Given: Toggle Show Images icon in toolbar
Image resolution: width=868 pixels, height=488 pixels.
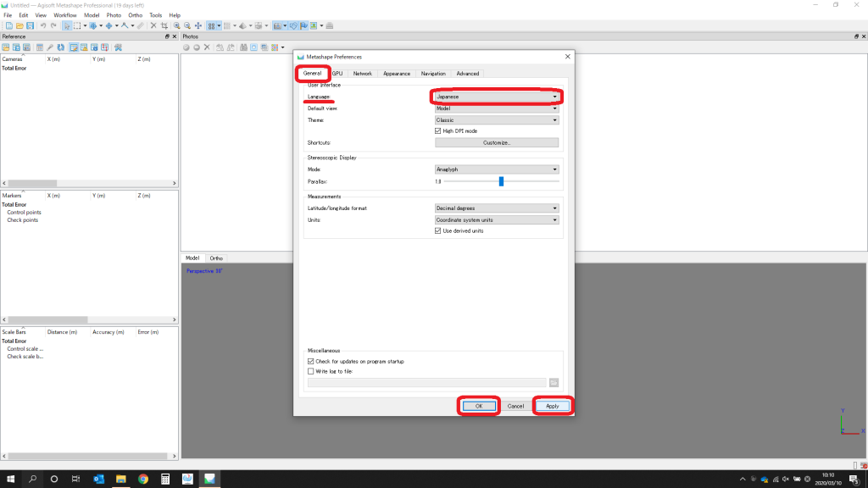Looking at the screenshot, I should coord(314,25).
